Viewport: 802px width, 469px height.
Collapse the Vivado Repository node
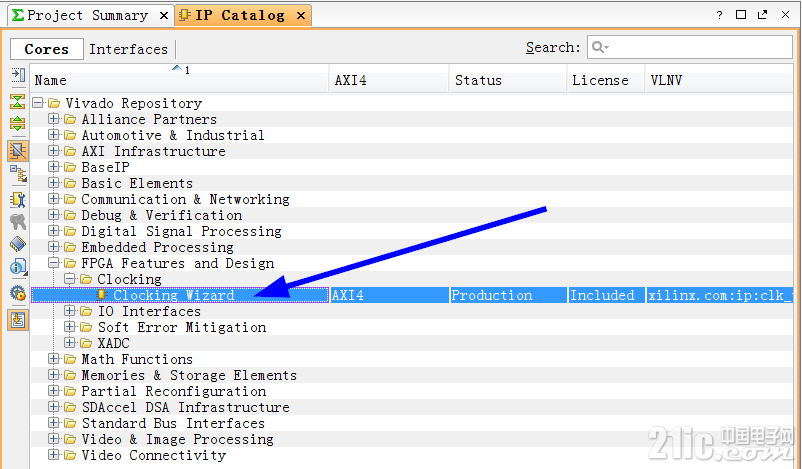click(x=37, y=103)
